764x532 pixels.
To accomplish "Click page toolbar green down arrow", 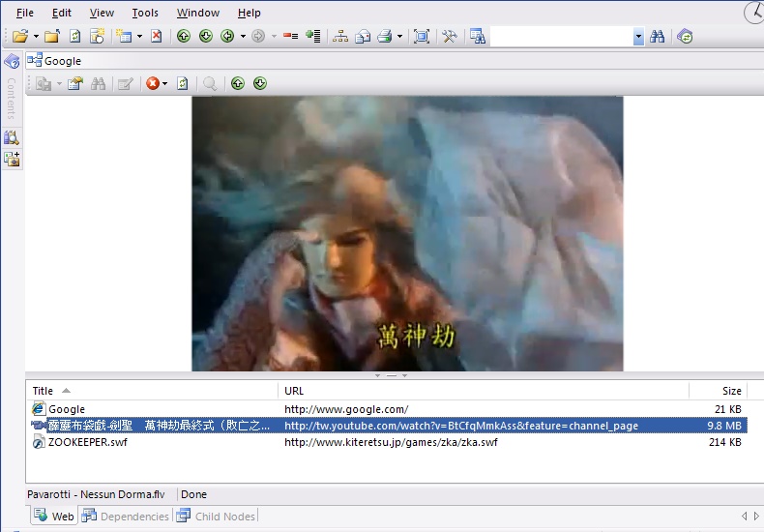I will click(x=260, y=83).
